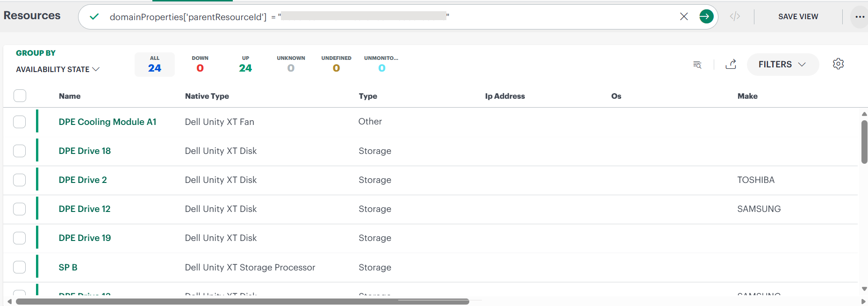Select the UNDEFINED 0 state tab
This screenshot has width=868, height=306.
[336, 65]
